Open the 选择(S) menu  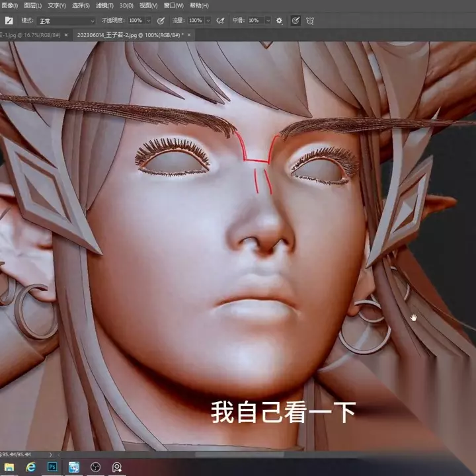[x=81, y=5]
